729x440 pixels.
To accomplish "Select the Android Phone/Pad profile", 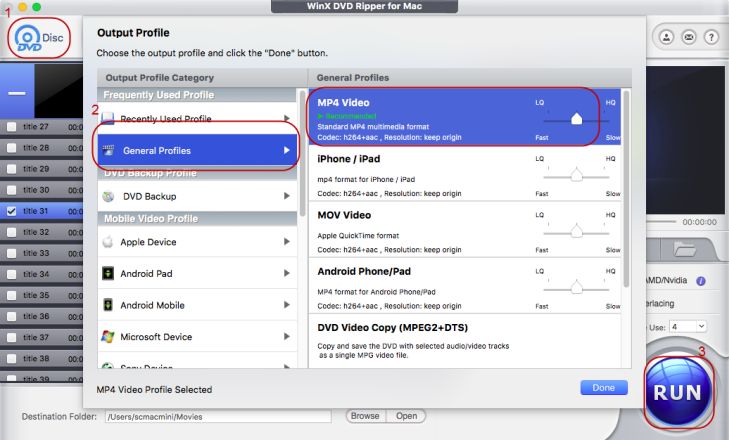I will click(465, 286).
